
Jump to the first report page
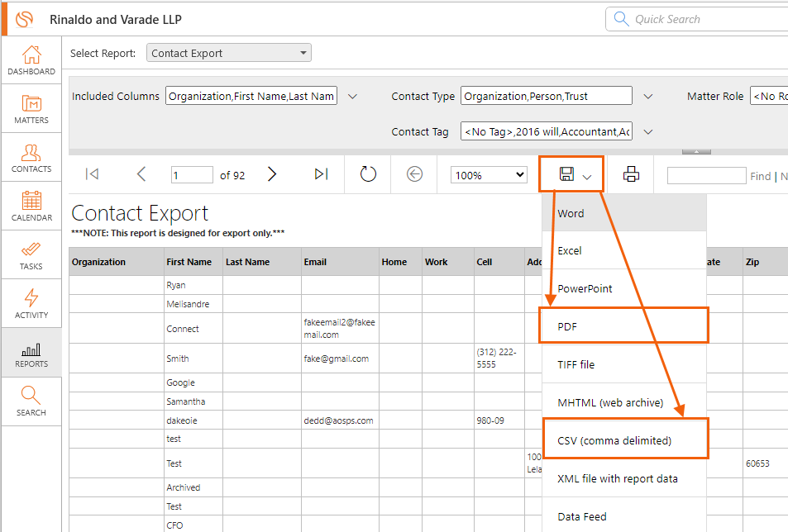[92, 174]
